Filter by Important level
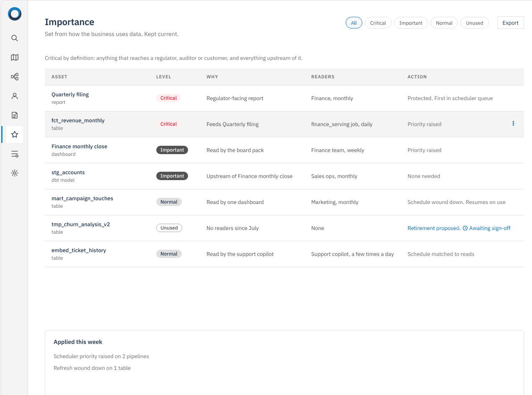 pos(411,23)
